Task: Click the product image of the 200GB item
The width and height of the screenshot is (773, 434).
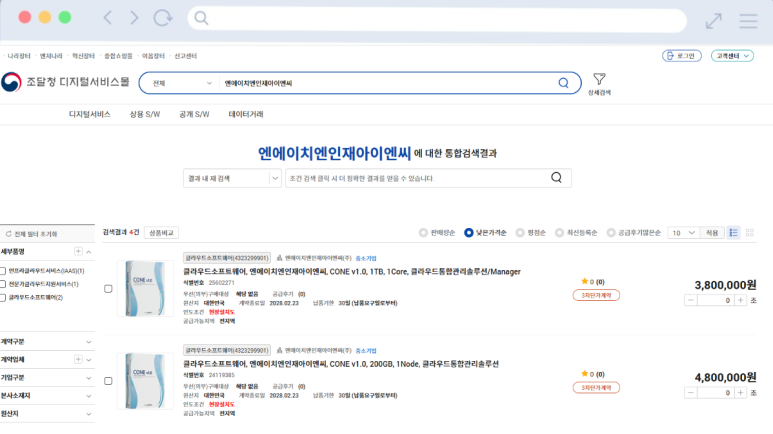Action: 145,381
